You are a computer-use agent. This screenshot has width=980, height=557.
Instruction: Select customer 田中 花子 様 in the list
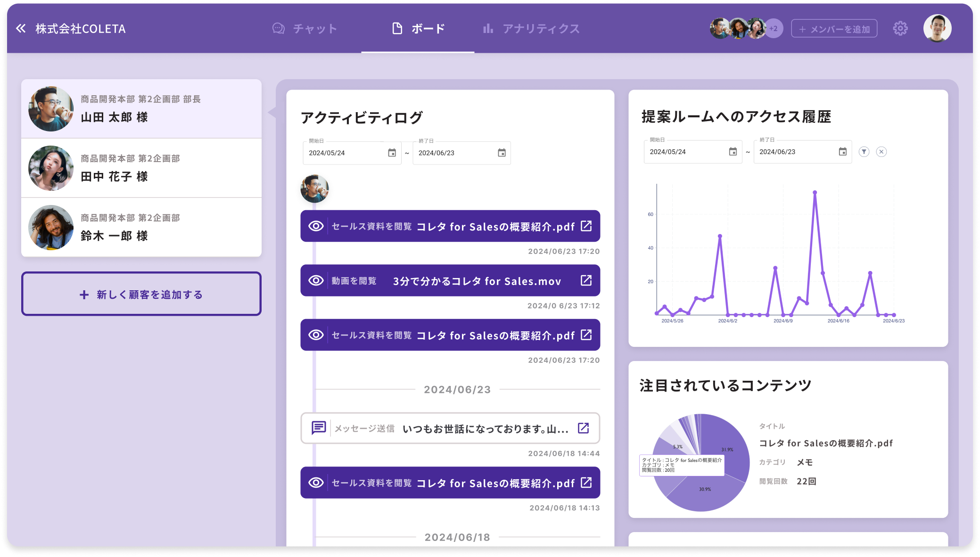[141, 168]
